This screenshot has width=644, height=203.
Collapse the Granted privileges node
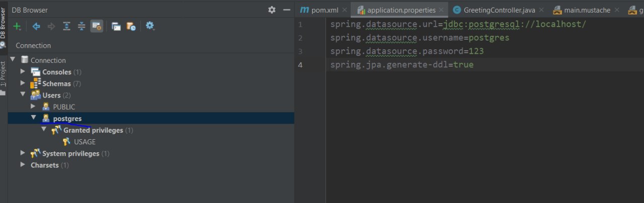(x=44, y=130)
